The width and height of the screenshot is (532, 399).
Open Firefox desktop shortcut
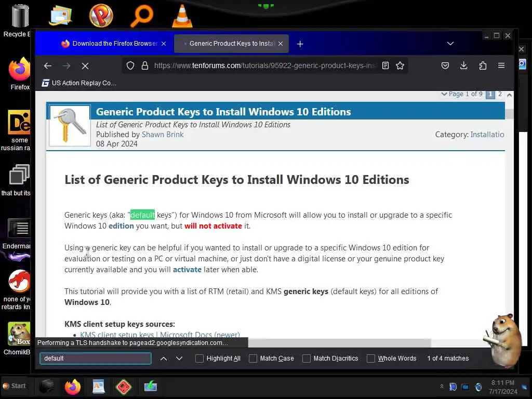(x=19, y=74)
